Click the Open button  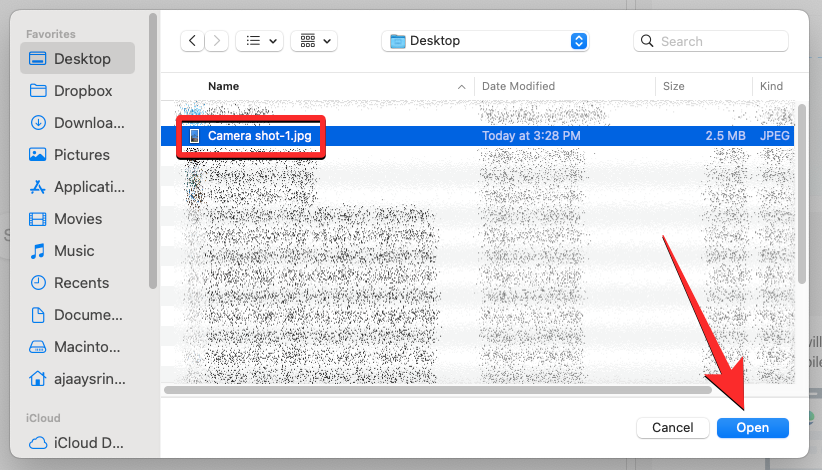(x=752, y=428)
